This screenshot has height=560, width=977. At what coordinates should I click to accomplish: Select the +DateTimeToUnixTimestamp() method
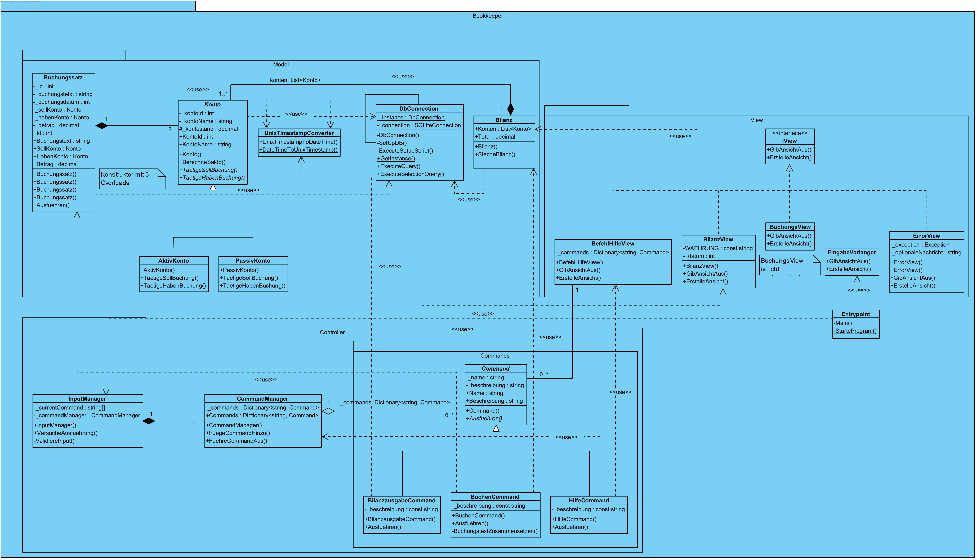[x=299, y=150]
